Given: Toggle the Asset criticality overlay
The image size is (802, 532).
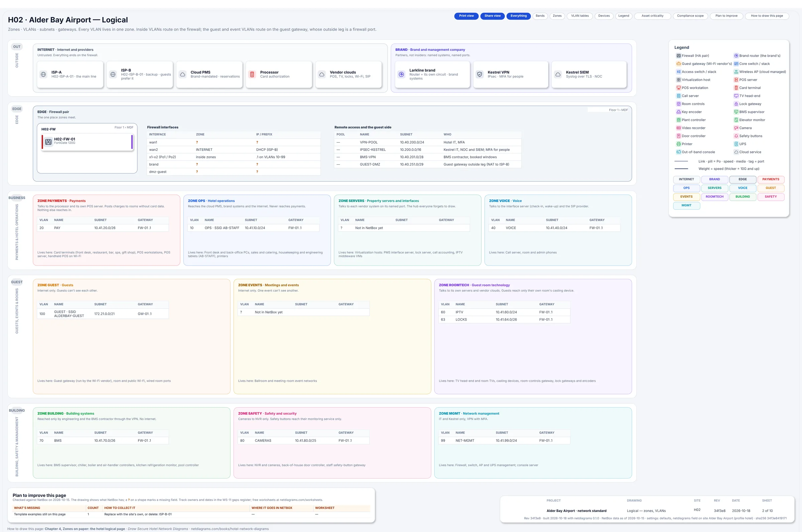Looking at the screenshot, I should click(652, 16).
